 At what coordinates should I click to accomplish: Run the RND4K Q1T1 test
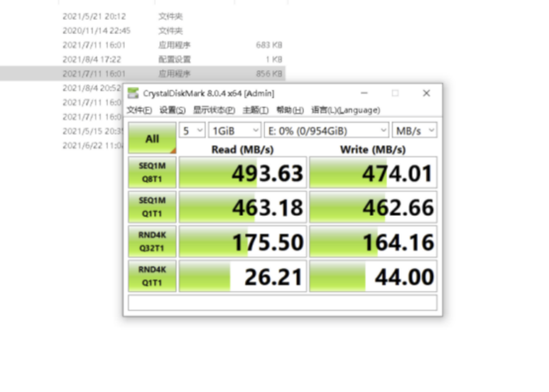pos(152,276)
